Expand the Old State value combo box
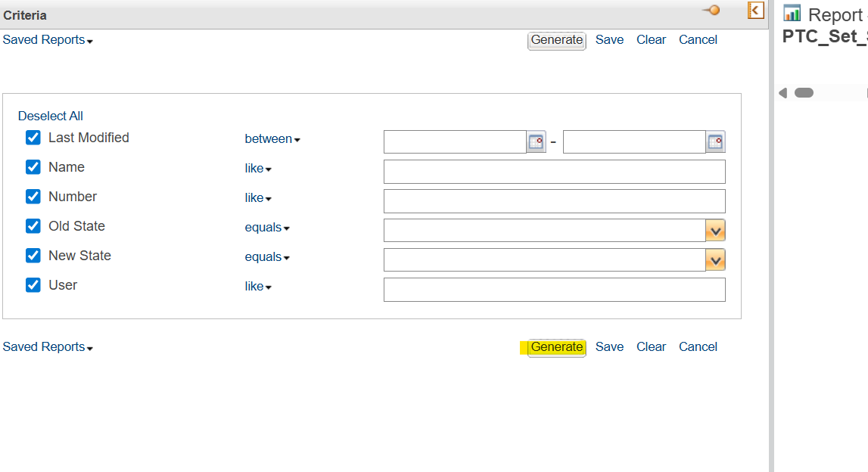 pyautogui.click(x=715, y=230)
